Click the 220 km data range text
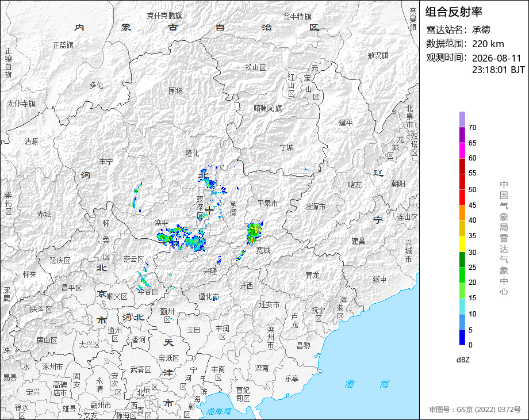Screen dimensions: 529x420 tap(488, 44)
